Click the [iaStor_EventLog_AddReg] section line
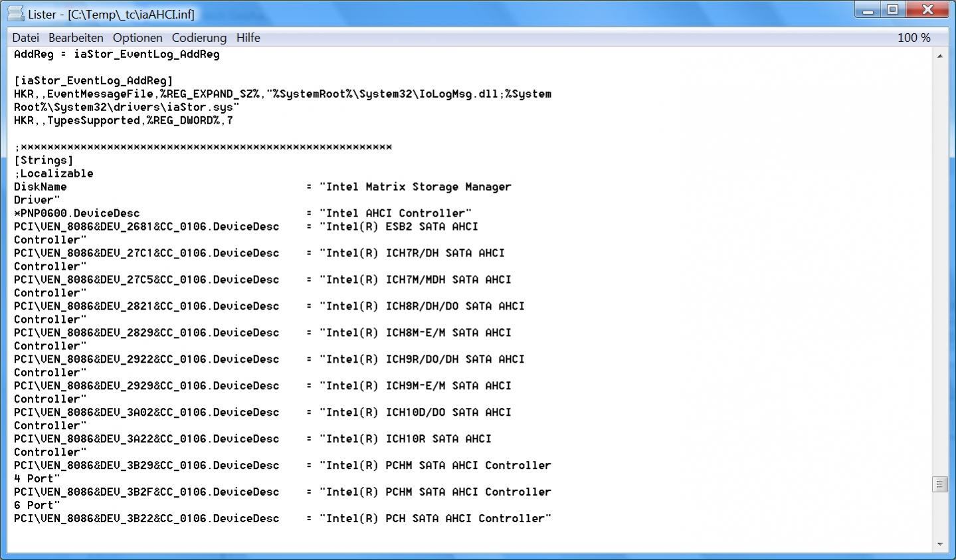This screenshot has width=956, height=560. pyautogui.click(x=94, y=80)
